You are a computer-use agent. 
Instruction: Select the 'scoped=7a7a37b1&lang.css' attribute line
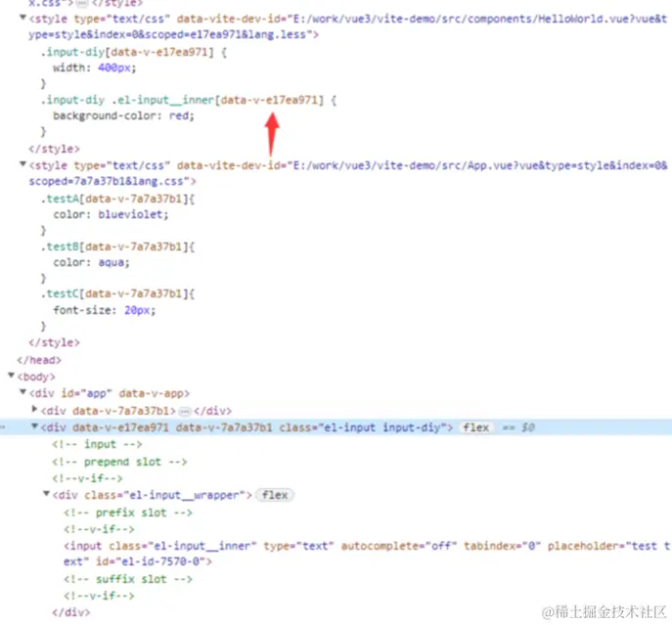click(x=112, y=181)
